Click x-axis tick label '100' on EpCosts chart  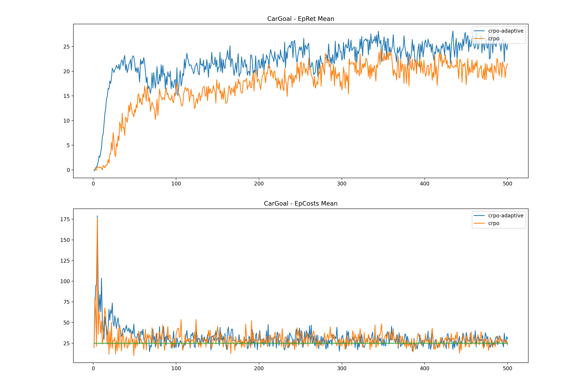pyautogui.click(x=176, y=369)
